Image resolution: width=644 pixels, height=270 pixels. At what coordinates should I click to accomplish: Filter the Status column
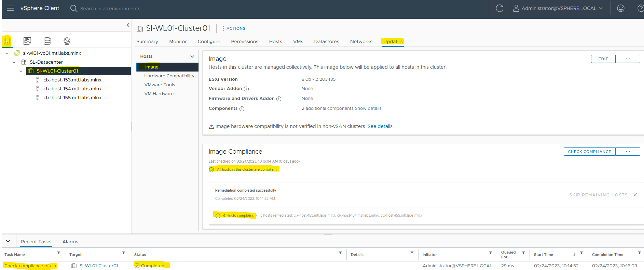pos(340,253)
